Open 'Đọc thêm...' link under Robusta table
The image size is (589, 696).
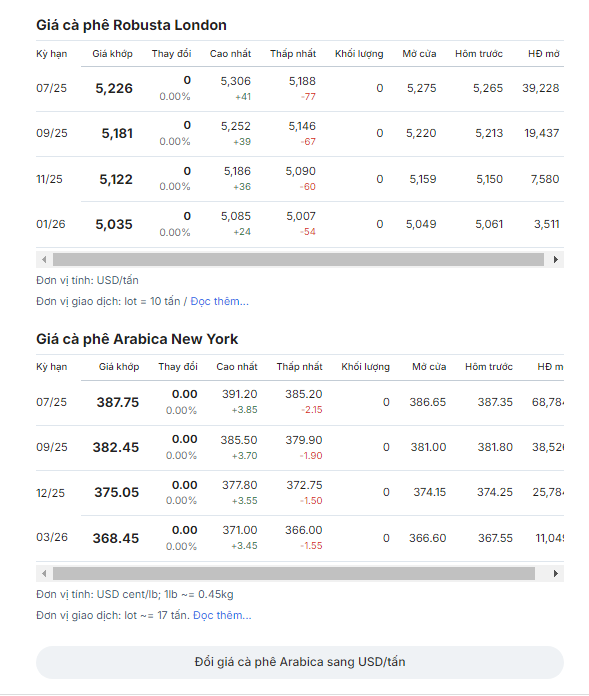[219, 301]
